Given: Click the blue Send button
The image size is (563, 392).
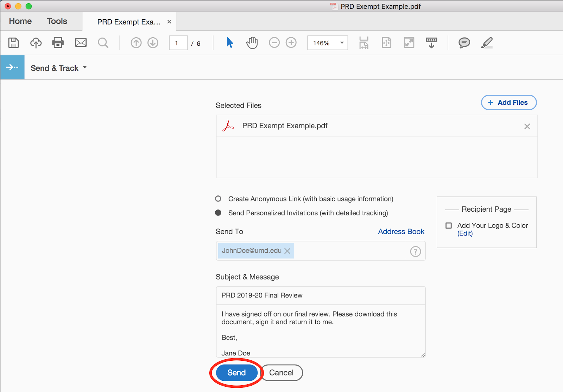Looking at the screenshot, I should [236, 373].
